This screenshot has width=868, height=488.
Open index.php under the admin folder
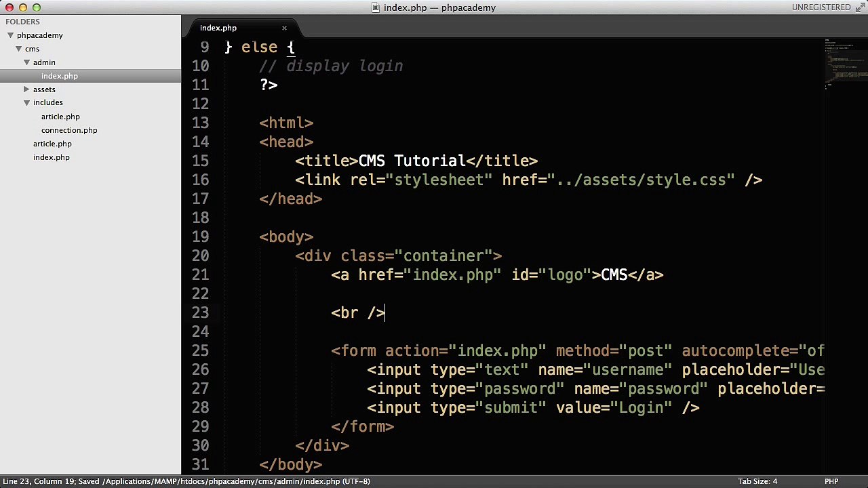[60, 76]
